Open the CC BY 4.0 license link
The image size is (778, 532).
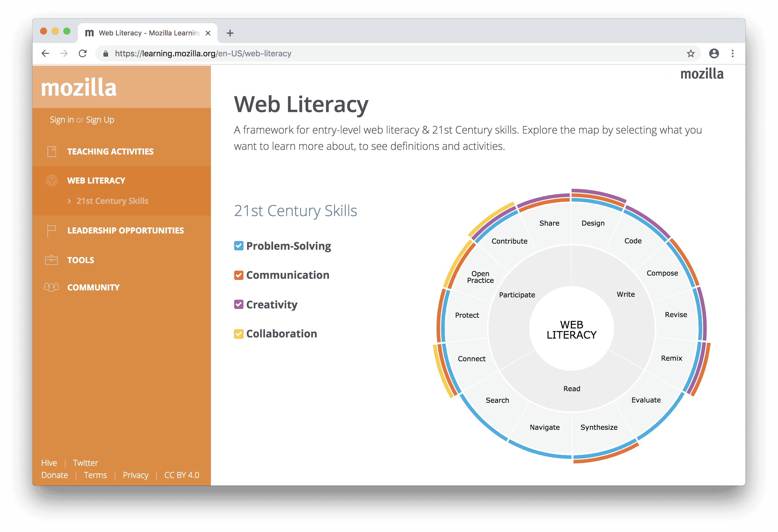click(182, 475)
